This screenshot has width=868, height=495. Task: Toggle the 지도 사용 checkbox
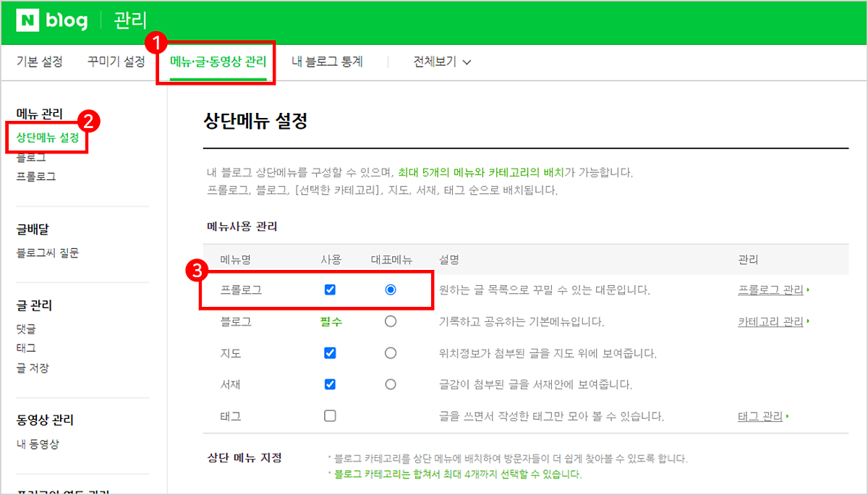331,353
